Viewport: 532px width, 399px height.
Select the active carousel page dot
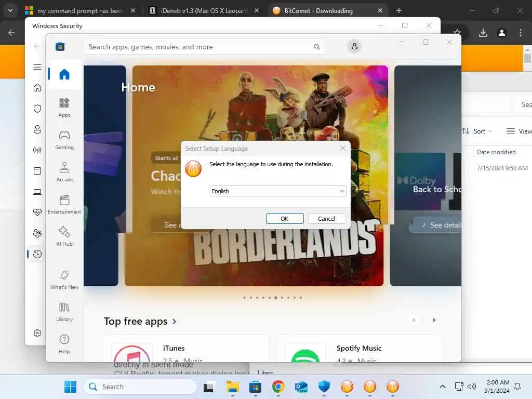click(276, 298)
